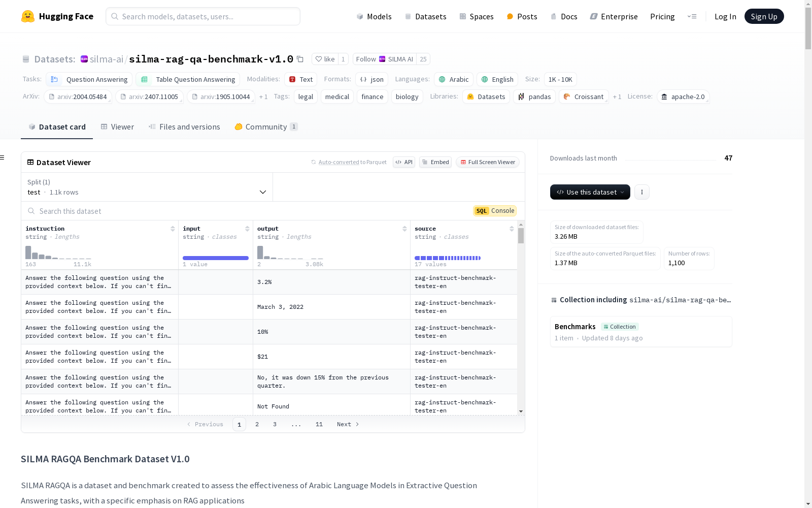Open the Files and versions tab
The image size is (812, 508).
184,126
